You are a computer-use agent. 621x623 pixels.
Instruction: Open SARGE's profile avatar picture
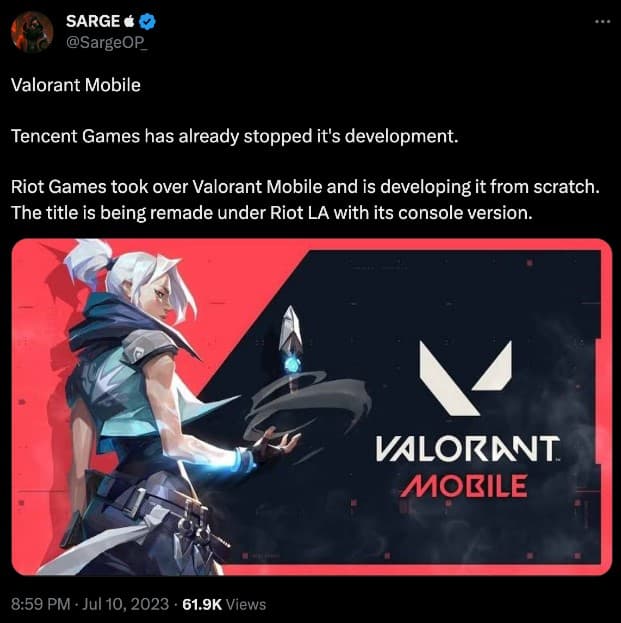[32, 32]
